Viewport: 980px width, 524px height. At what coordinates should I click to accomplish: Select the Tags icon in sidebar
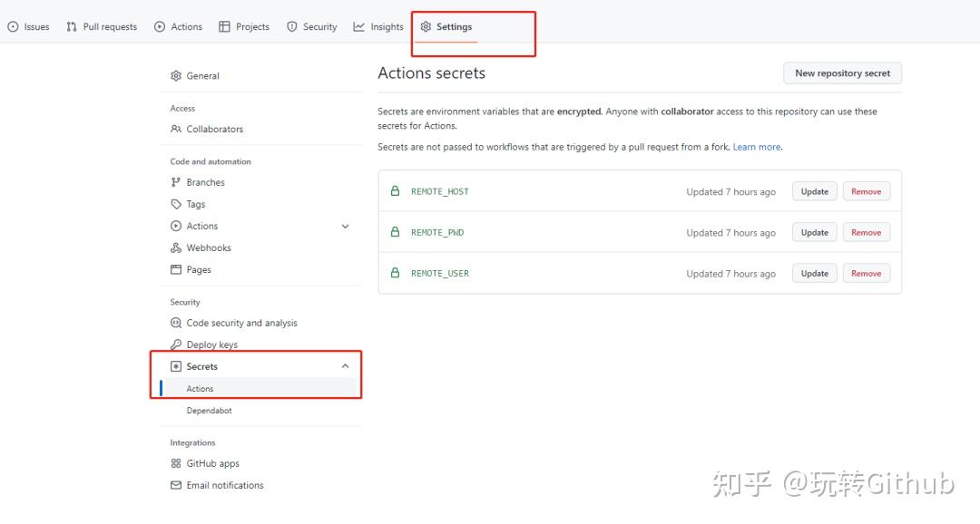[x=176, y=204]
